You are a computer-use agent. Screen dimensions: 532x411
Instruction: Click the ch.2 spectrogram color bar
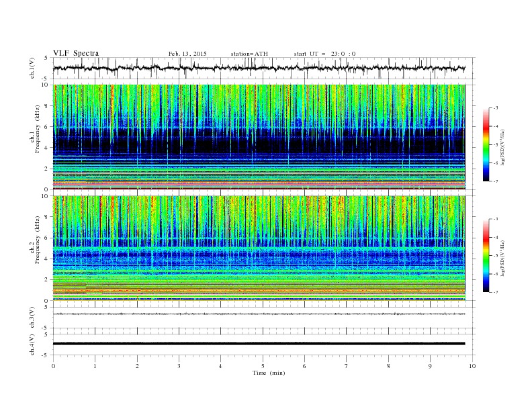point(486,255)
